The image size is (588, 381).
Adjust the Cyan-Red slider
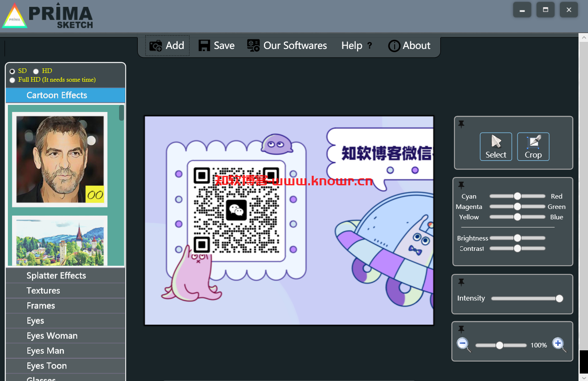tap(517, 196)
